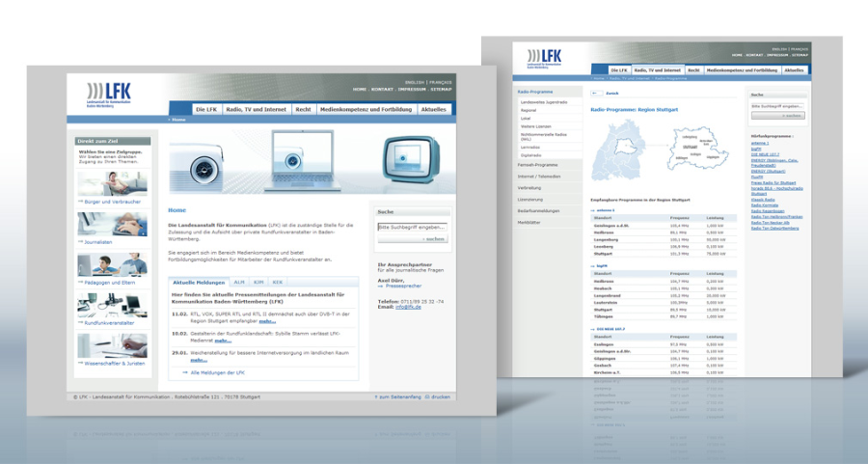Open Alle Meldungen der LFK link
The image size is (868, 464).
point(220,371)
